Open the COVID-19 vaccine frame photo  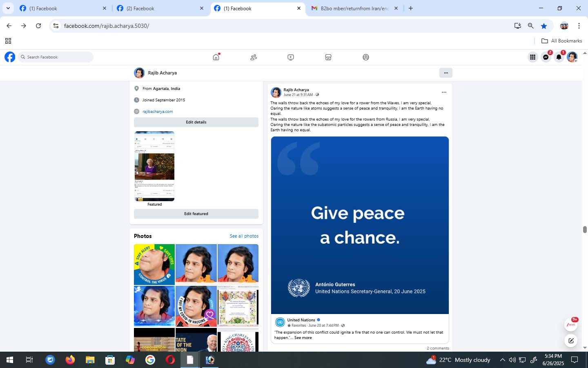pos(196,306)
